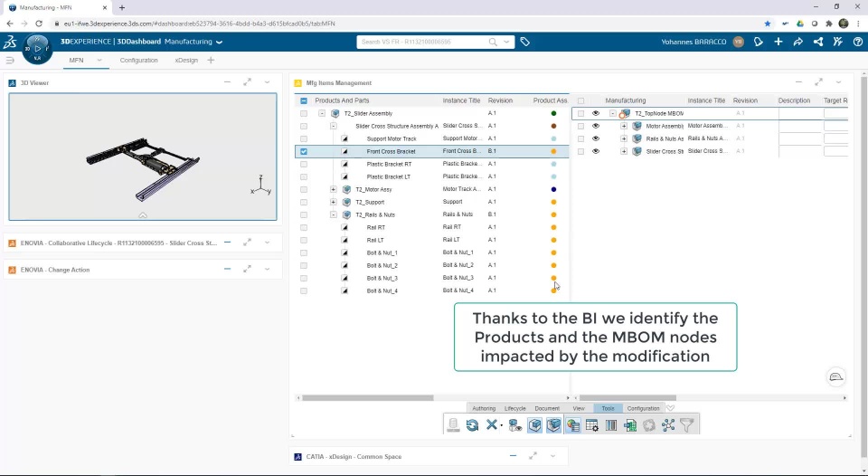The image size is (868, 476).
Task: Open notifications bell icon in top bar
Action: (759, 42)
